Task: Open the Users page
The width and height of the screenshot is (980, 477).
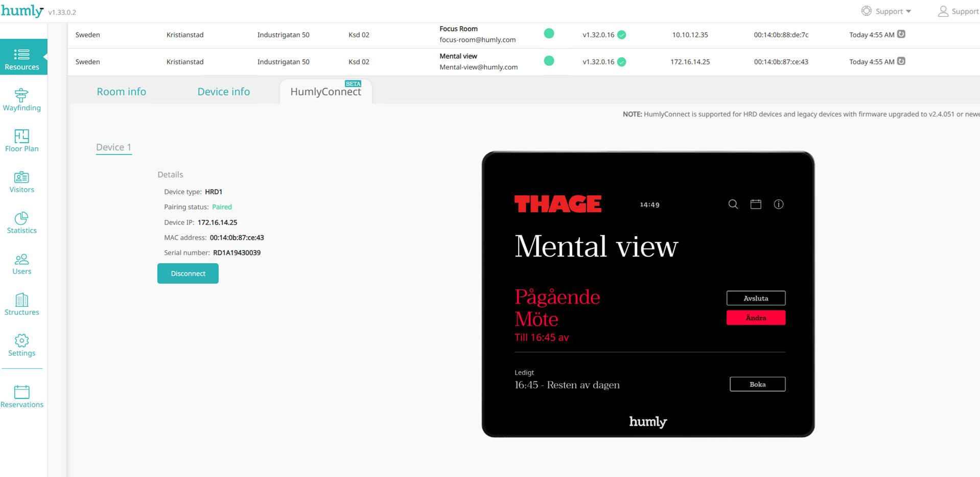Action: click(x=21, y=264)
